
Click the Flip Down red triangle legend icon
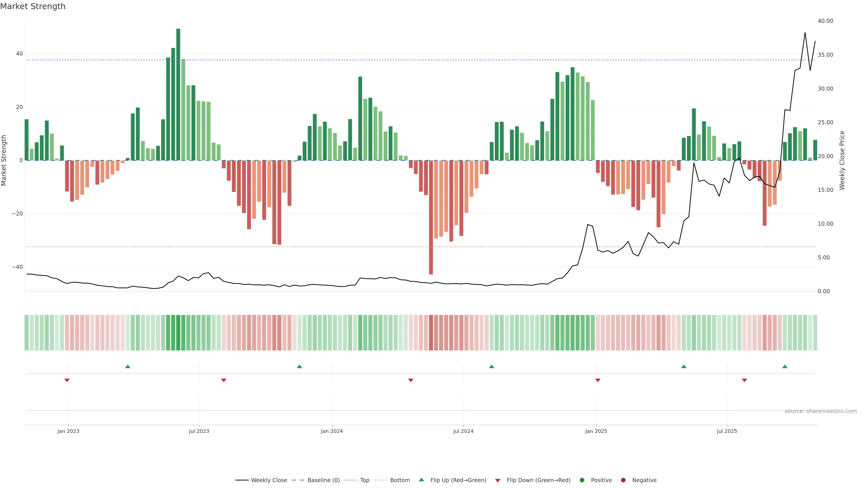coord(498,481)
